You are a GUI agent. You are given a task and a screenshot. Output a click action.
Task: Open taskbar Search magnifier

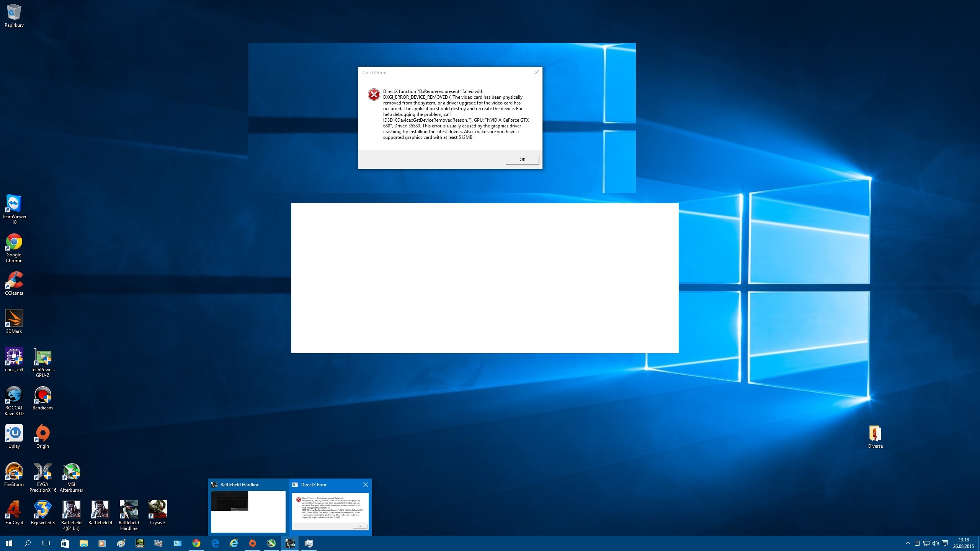[28, 543]
